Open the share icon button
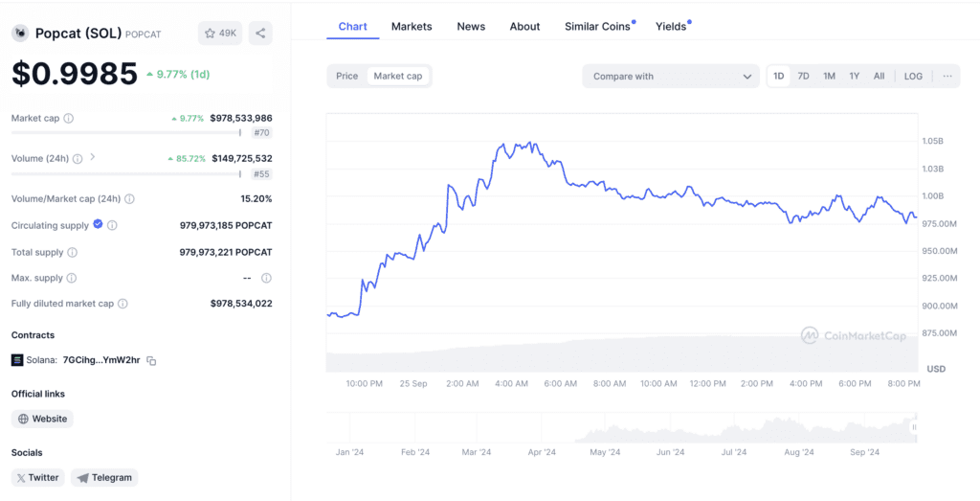The image size is (980, 501). click(260, 34)
